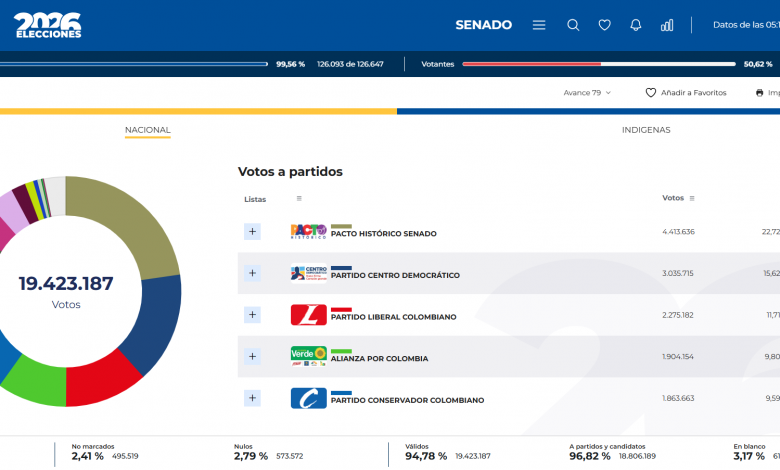
Task: Open favorites heart icon in header
Action: pyautogui.click(x=604, y=25)
